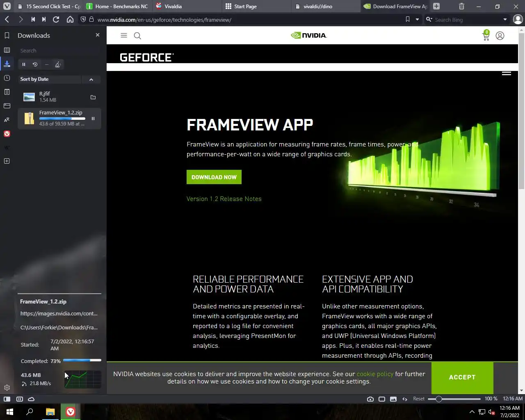Reload the current page

point(56,19)
